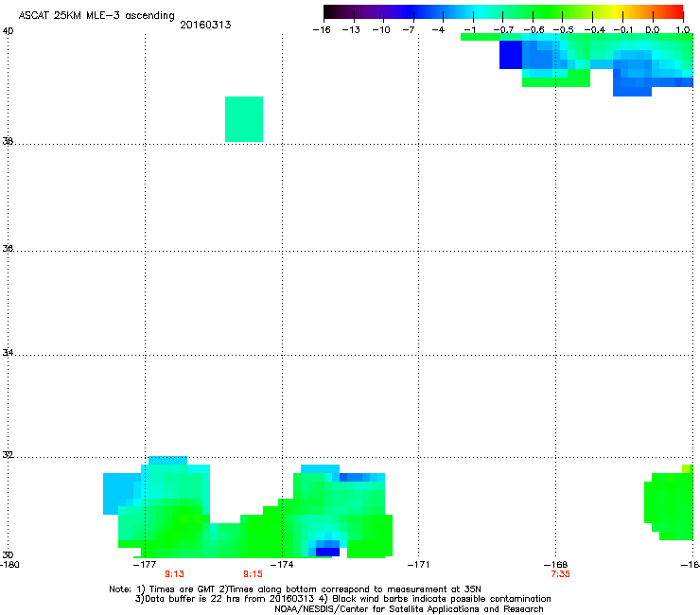Click latitude label 38
The image size is (700, 615).
pos(8,141)
